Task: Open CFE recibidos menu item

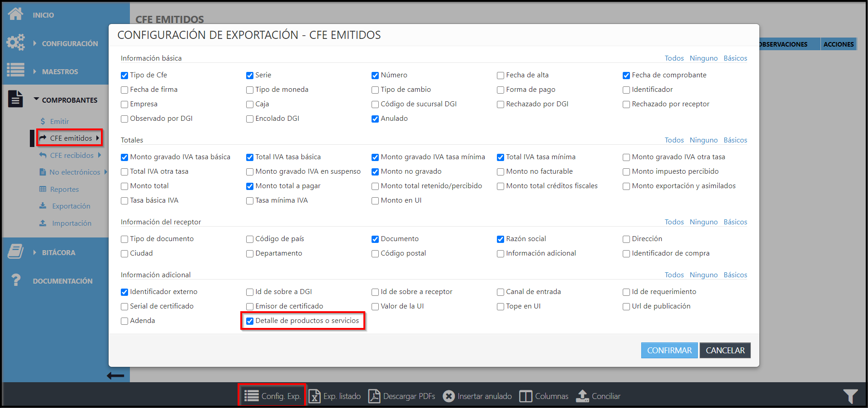Action: tap(72, 155)
